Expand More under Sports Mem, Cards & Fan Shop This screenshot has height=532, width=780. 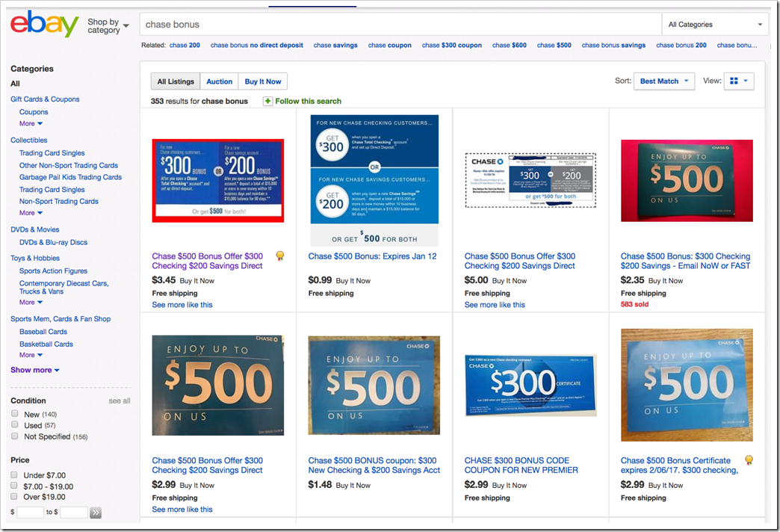[31, 355]
